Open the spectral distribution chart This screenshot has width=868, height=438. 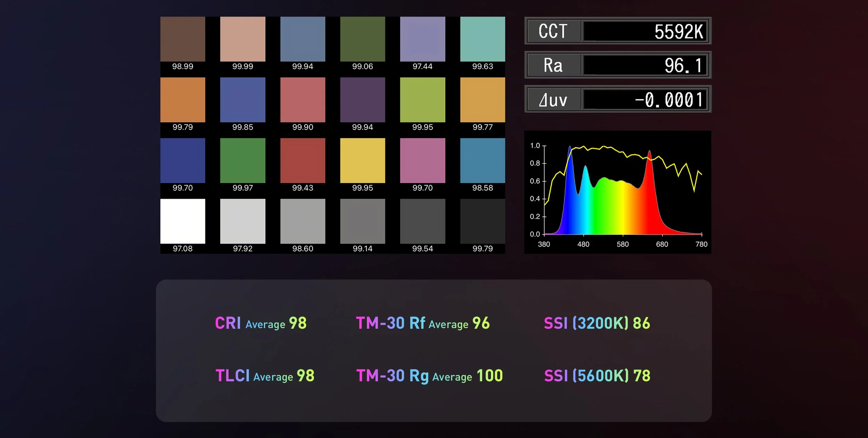click(x=618, y=191)
